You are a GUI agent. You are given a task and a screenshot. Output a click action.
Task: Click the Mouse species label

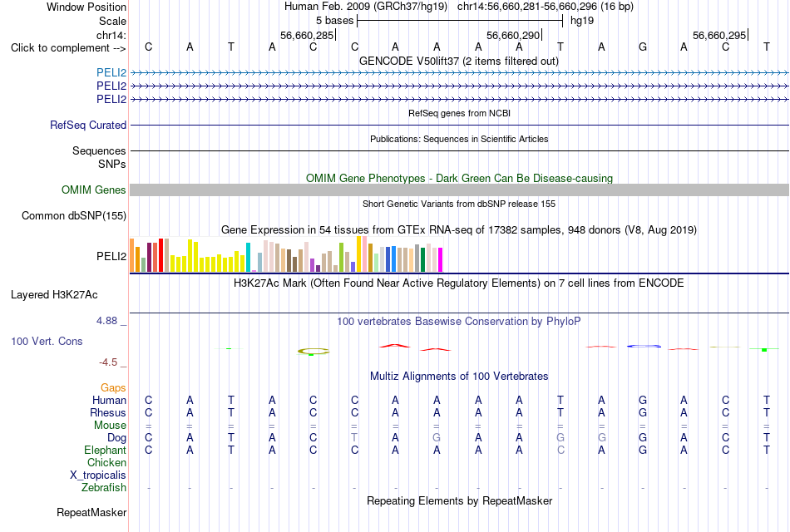(110, 426)
